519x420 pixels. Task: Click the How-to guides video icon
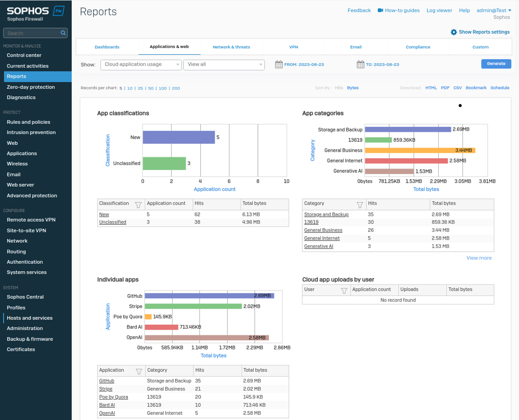click(x=380, y=10)
